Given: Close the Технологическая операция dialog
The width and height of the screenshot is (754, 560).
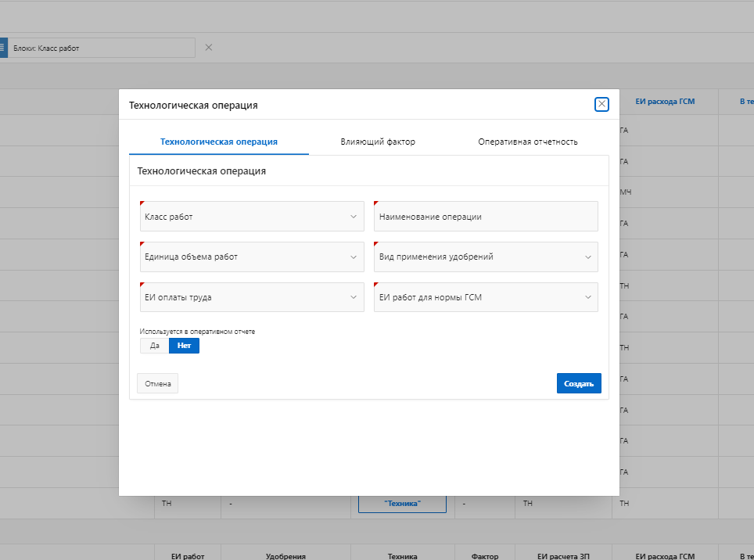Looking at the screenshot, I should pyautogui.click(x=601, y=104).
